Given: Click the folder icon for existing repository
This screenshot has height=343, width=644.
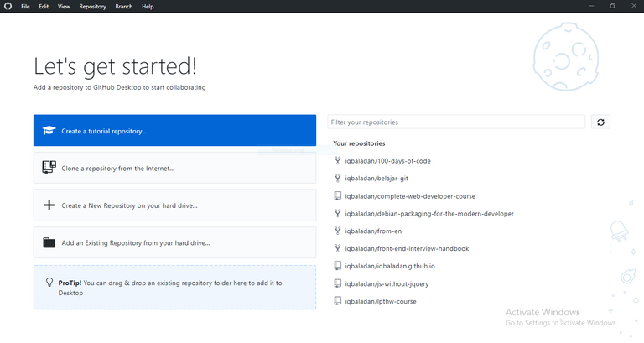Looking at the screenshot, I should (49, 242).
